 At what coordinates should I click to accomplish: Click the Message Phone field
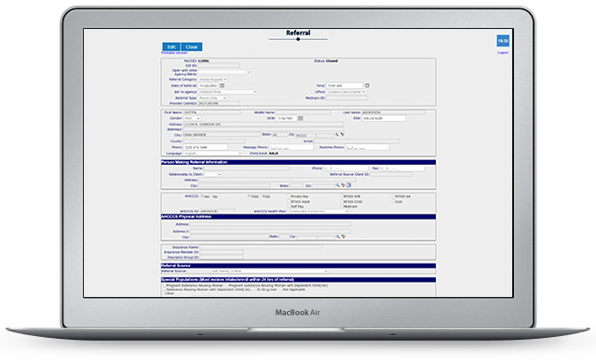point(291,147)
